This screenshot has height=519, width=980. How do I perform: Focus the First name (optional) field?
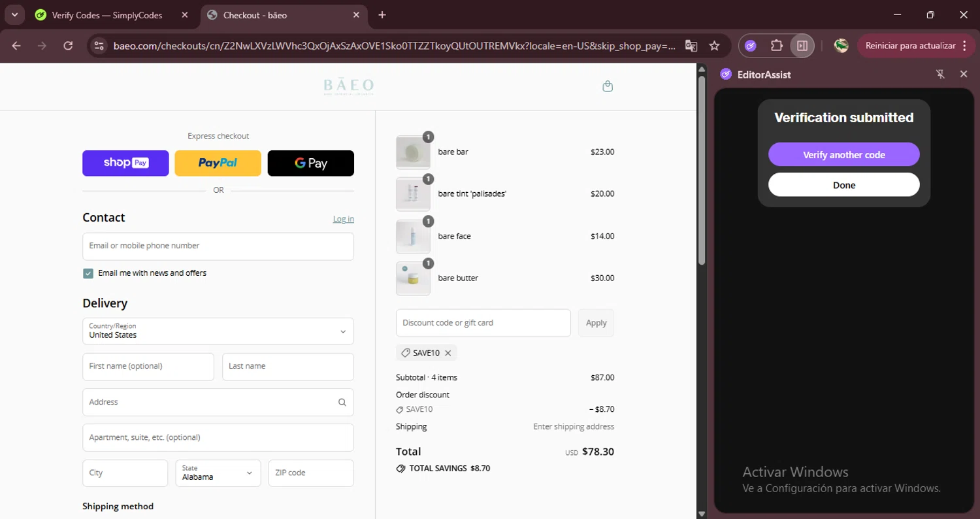click(148, 367)
